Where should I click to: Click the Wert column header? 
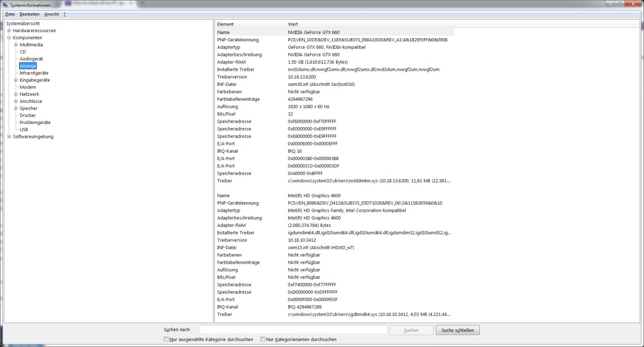(x=370, y=24)
